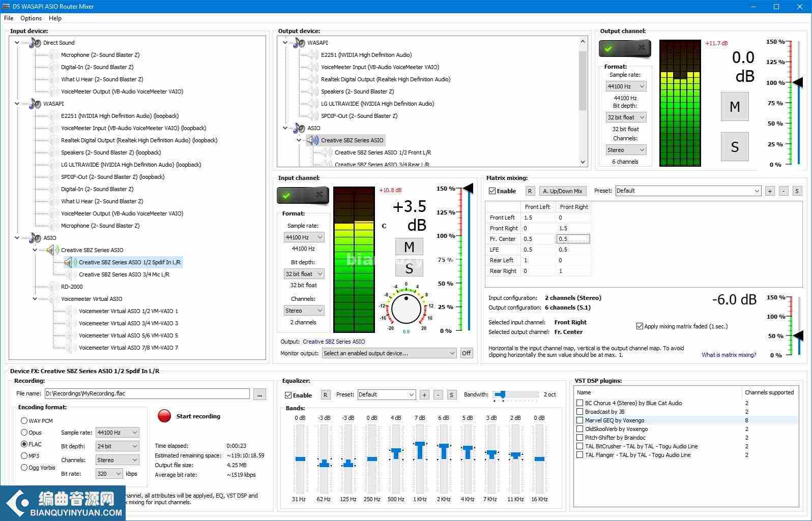The width and height of the screenshot is (812, 521).
Task: Enable the Marvel GEQ by Voxengo plugin
Action: pos(579,420)
